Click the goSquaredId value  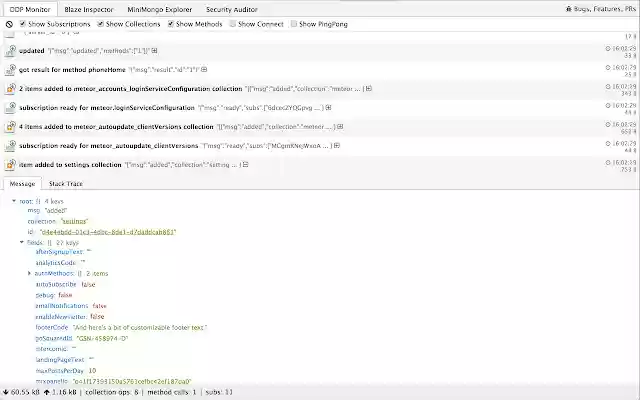pyautogui.click(x=102, y=338)
